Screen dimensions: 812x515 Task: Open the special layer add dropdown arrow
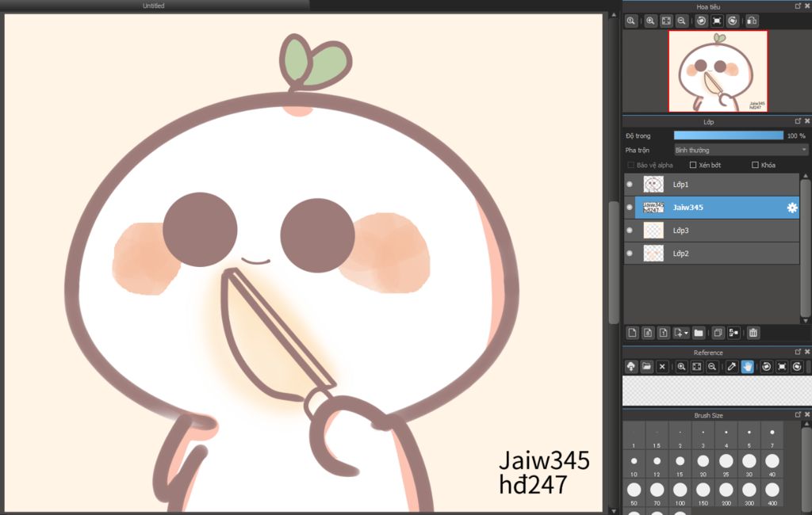point(686,333)
